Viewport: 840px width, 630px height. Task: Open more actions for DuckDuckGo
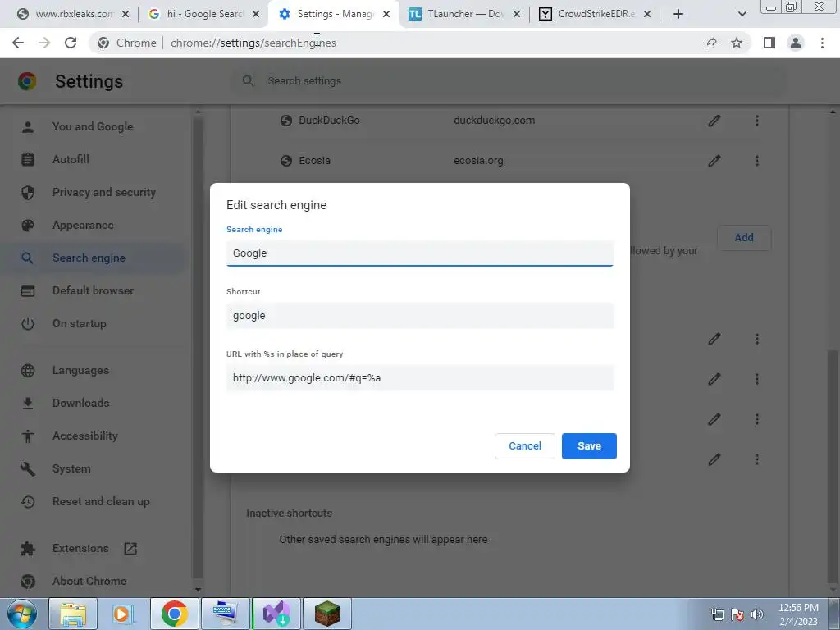pyautogui.click(x=757, y=121)
